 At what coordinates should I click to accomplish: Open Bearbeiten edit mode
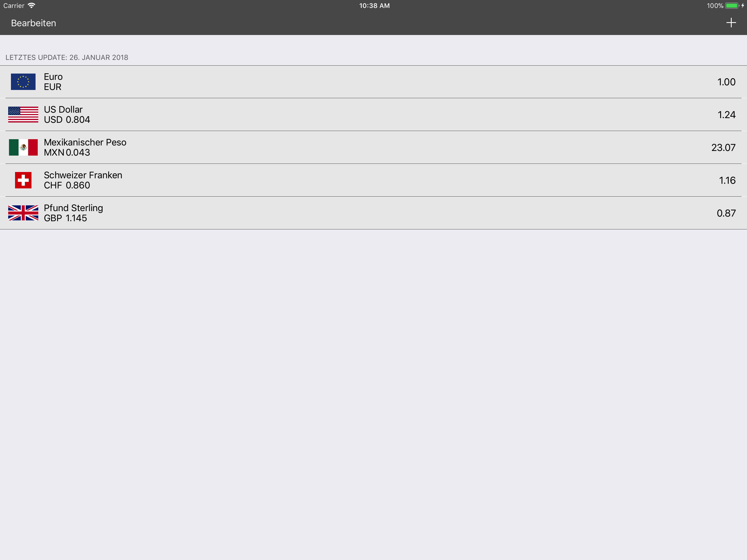pos(33,23)
